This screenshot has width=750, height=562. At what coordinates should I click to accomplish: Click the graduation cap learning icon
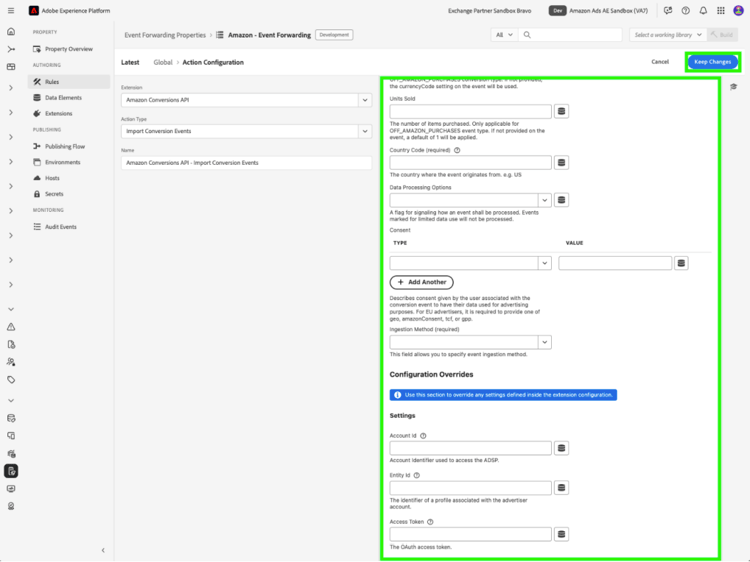click(x=734, y=87)
